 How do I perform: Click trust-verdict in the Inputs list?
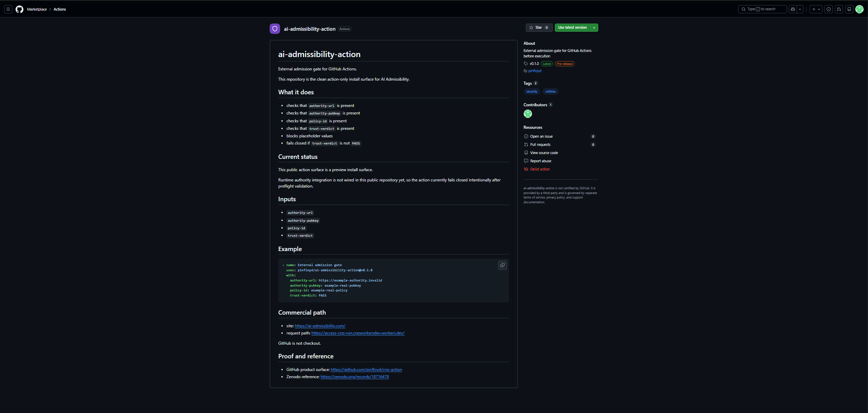click(300, 236)
